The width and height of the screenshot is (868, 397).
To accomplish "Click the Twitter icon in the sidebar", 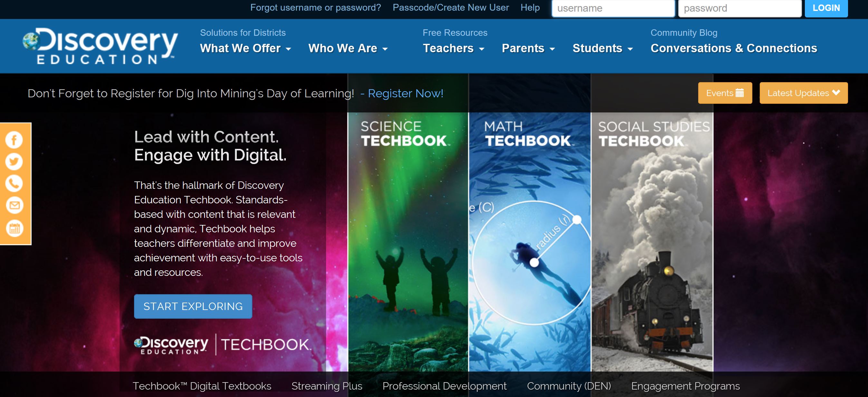I will click(14, 162).
